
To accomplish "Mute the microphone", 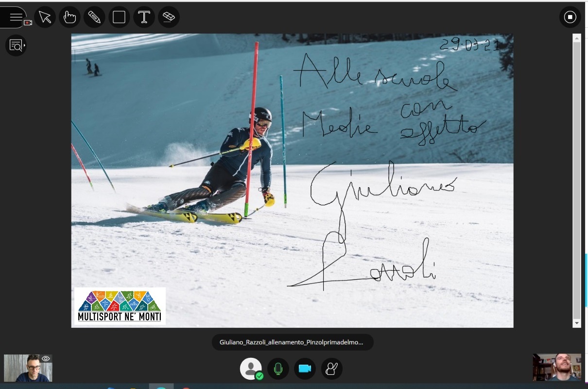I will [278, 369].
